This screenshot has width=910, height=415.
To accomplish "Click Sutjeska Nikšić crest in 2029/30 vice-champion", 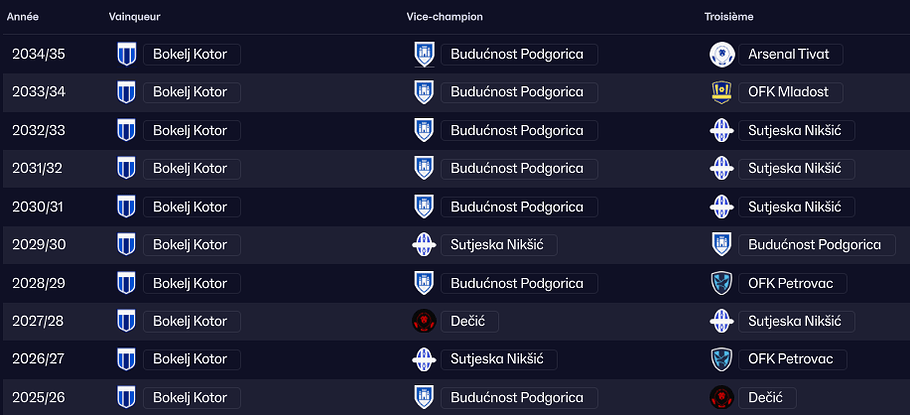I will (424, 245).
